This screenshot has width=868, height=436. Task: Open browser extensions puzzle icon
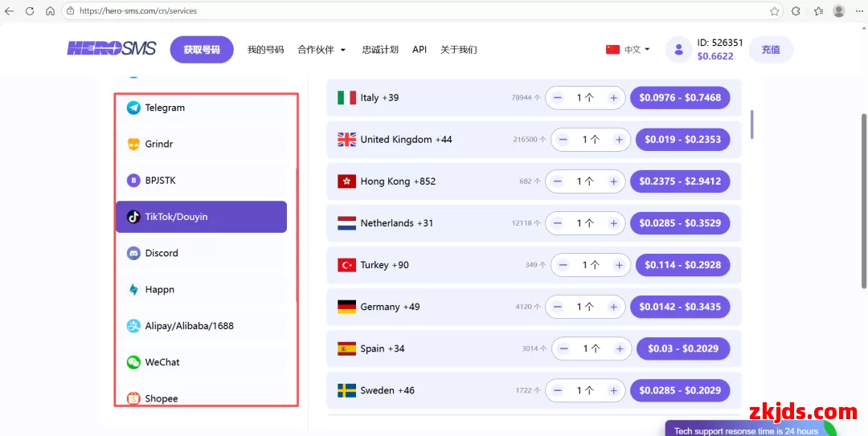click(796, 11)
